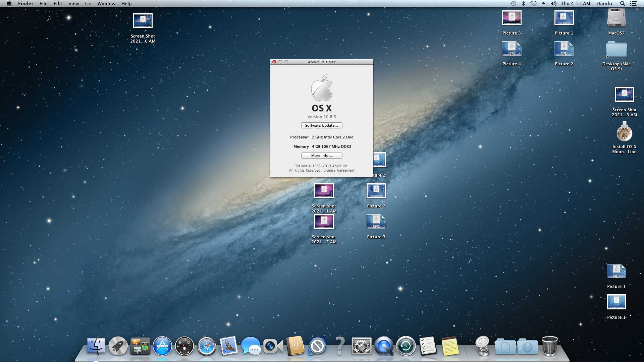This screenshot has height=362, width=644.
Task: Open Time Machine in the Dock
Action: (406, 346)
